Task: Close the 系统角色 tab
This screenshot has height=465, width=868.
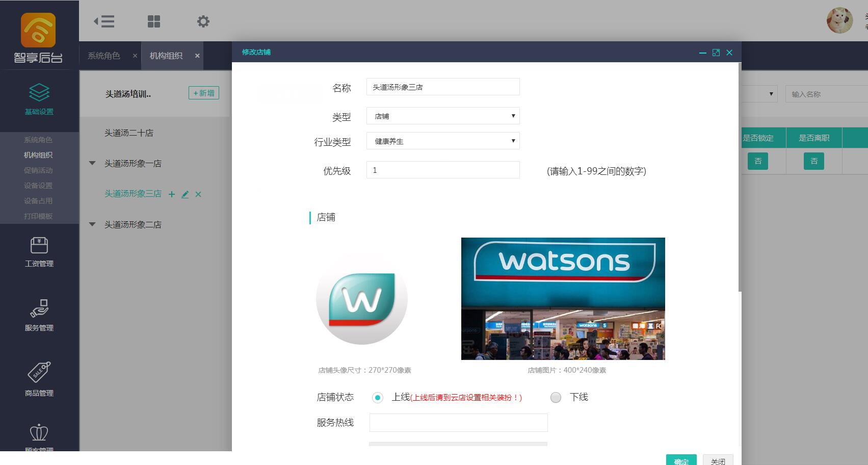Action: click(135, 56)
